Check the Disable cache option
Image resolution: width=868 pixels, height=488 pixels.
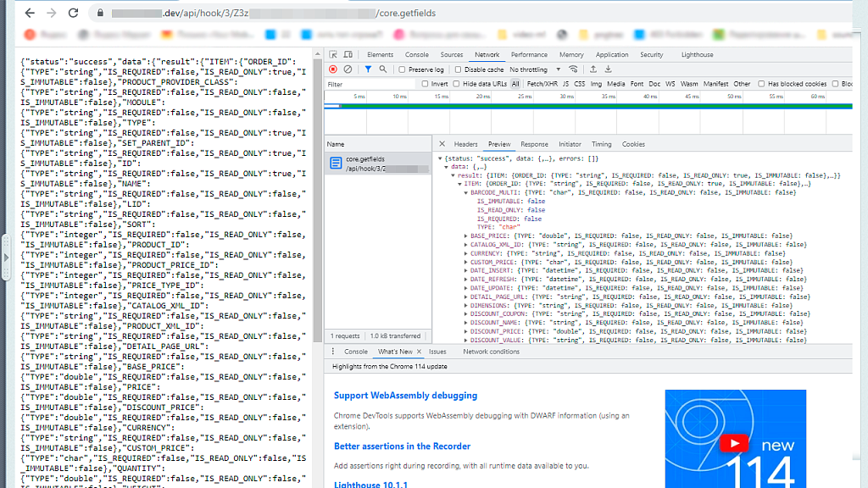[x=459, y=69]
